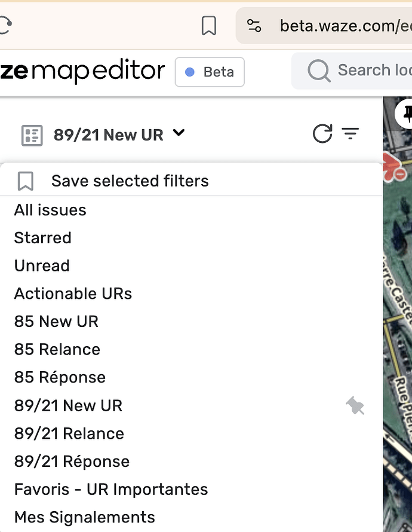Open the filter options icon
Image resolution: width=412 pixels, height=532 pixels.
350,134
